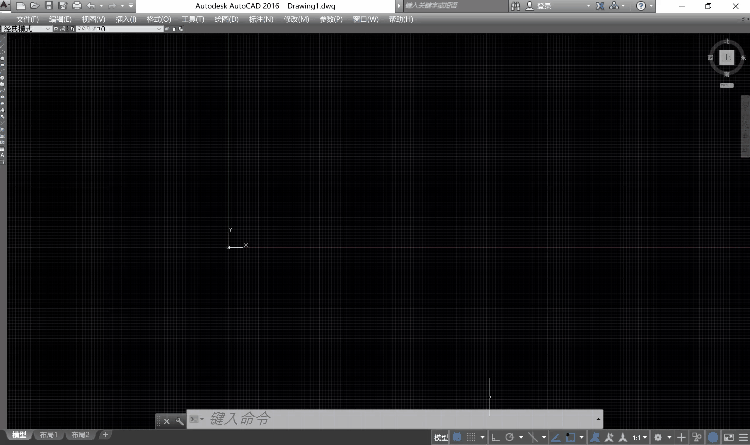
Task: Open the 工具(T) menu
Action: click(192, 19)
